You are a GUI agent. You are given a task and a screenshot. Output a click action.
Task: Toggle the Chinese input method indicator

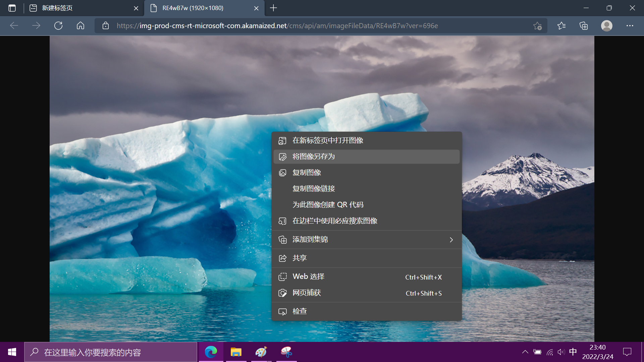coord(573,352)
